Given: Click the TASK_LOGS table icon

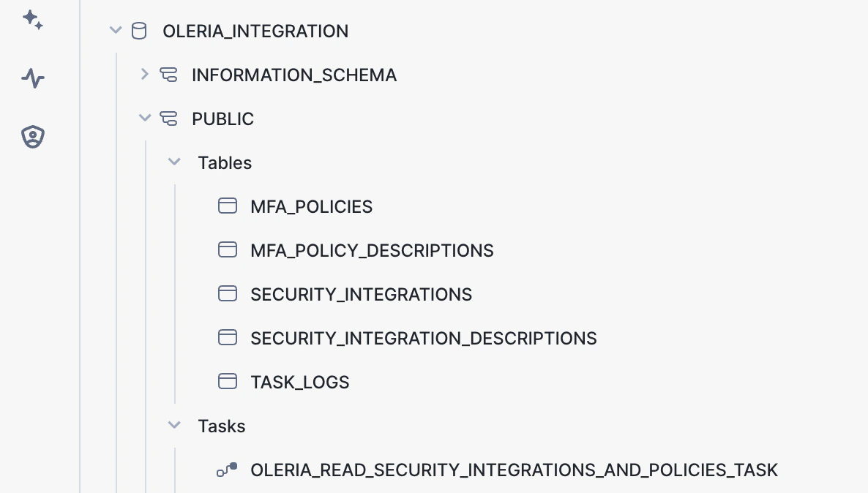Looking at the screenshot, I should [x=228, y=381].
